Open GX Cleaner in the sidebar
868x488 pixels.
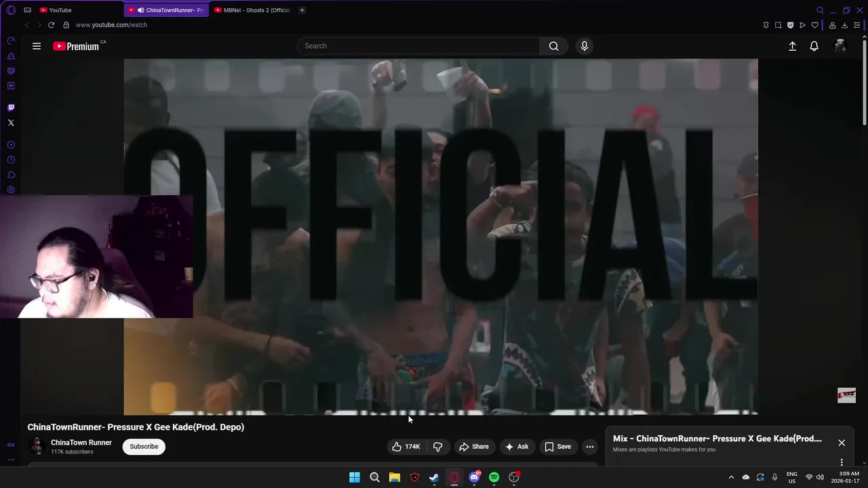point(11,56)
